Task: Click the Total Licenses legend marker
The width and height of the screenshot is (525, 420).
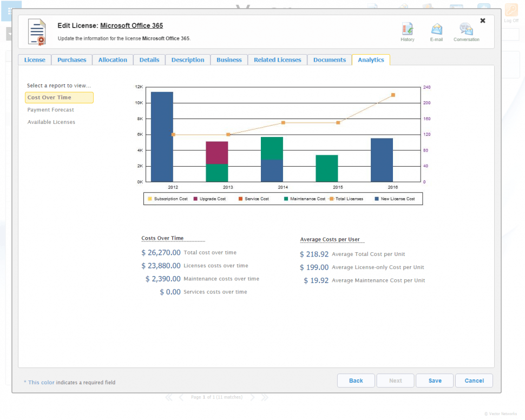Action: 331,199
